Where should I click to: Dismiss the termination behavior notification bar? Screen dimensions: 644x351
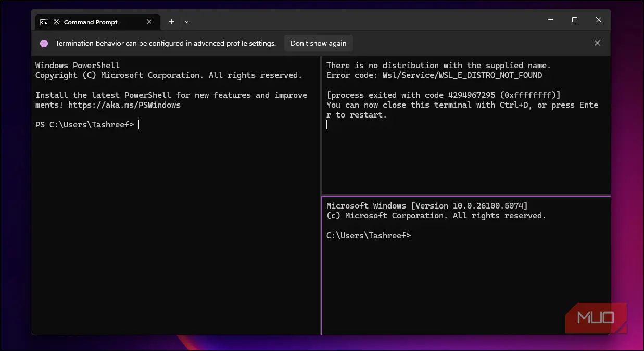click(597, 43)
